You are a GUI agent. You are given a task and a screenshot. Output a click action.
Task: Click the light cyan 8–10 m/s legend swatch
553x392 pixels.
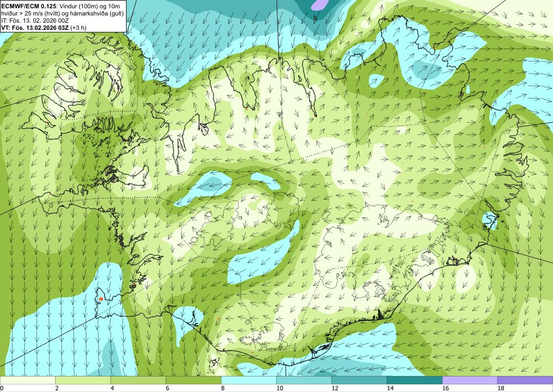point(249,380)
